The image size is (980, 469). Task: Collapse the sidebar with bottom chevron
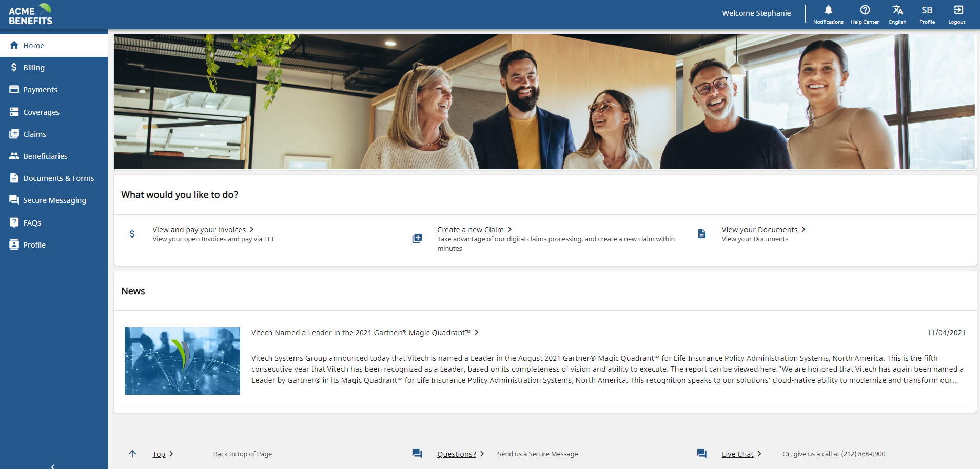(x=53, y=466)
